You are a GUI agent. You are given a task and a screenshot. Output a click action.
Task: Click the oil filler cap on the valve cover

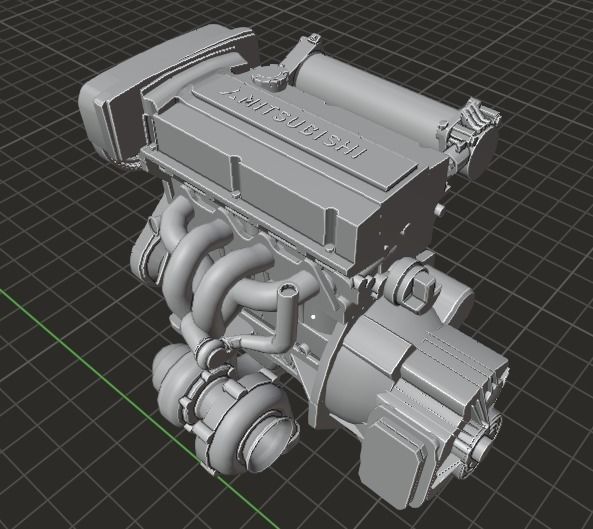(269, 78)
